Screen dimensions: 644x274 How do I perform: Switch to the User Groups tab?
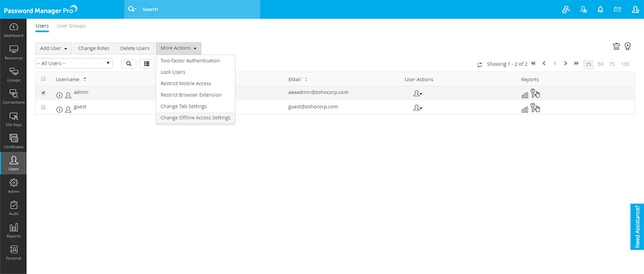click(x=71, y=26)
